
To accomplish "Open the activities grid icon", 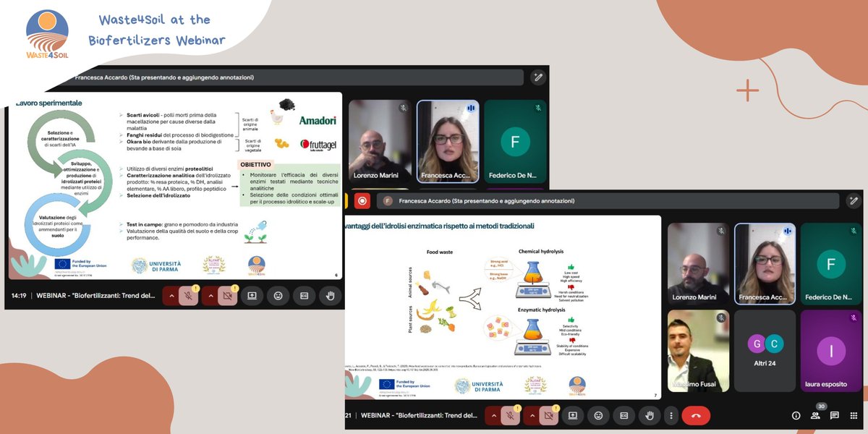I will (854, 415).
